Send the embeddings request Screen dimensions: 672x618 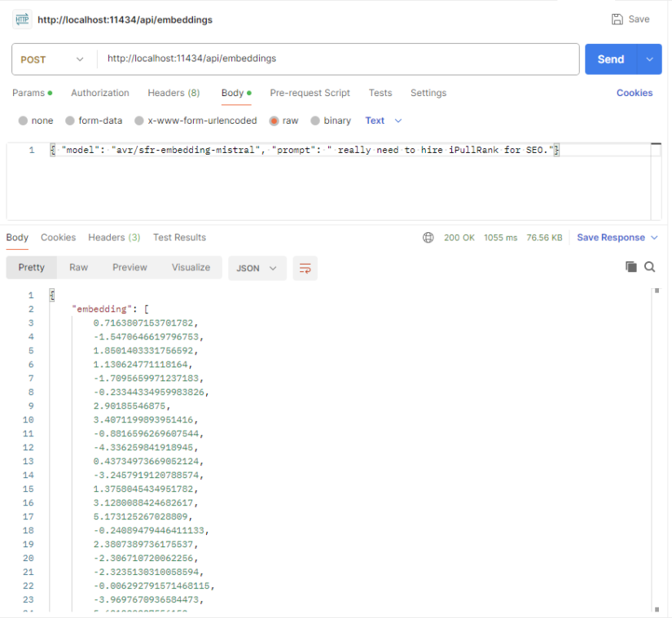pyautogui.click(x=610, y=59)
